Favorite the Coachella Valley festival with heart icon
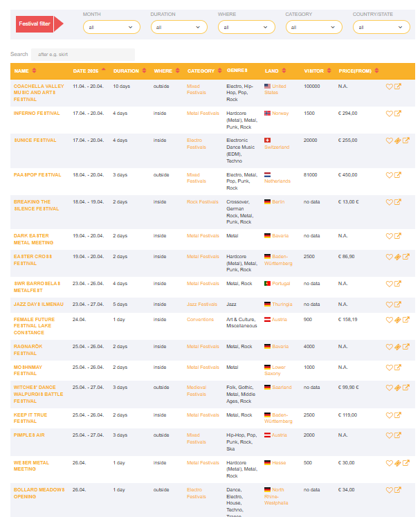This screenshot has height=517, width=420. click(x=390, y=87)
